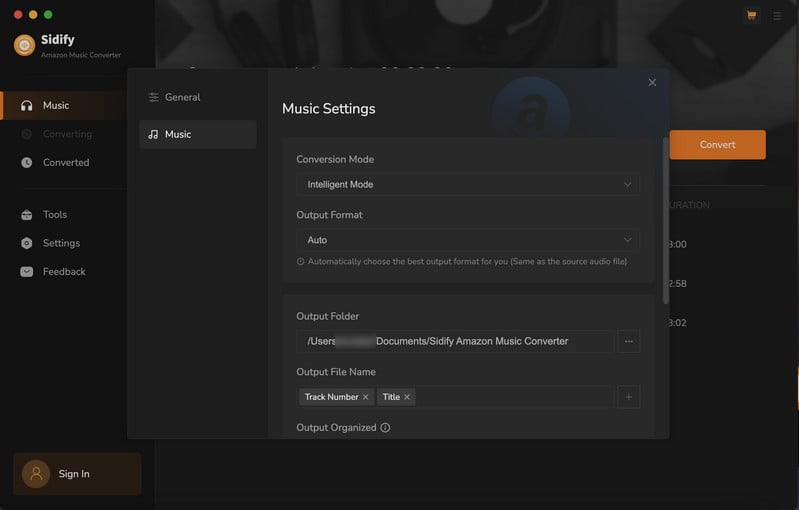Open the Conversion Mode dropdown

click(x=468, y=184)
